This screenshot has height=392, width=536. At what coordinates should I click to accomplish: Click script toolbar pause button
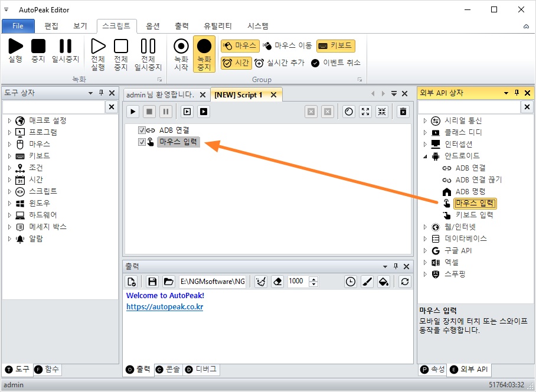[x=166, y=112]
